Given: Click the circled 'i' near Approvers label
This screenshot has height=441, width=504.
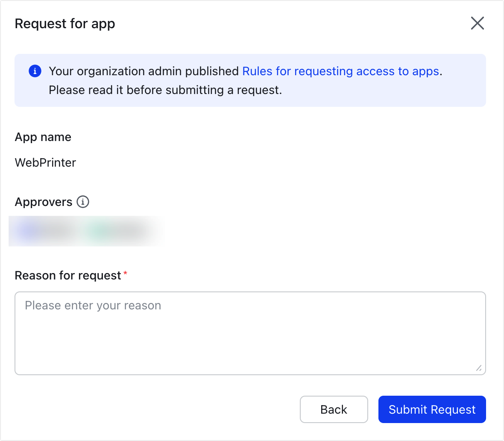Looking at the screenshot, I should click(x=83, y=202).
